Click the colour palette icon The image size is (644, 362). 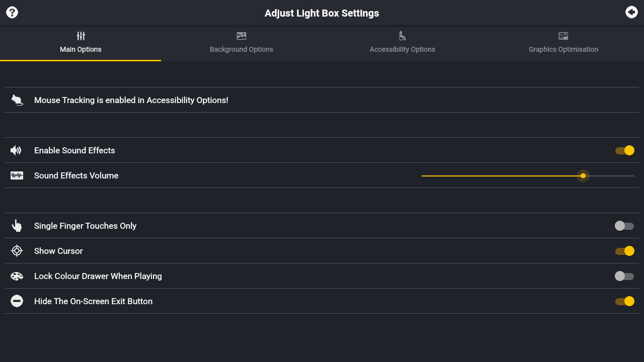tap(17, 276)
